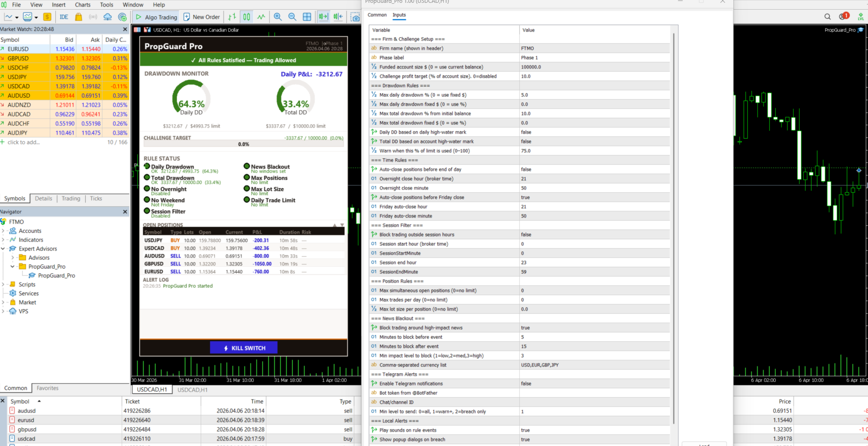Screen dimensions: 868x446
Task: Toggle 'Auto-close positions before Friday close' value
Action: pyautogui.click(x=595, y=197)
